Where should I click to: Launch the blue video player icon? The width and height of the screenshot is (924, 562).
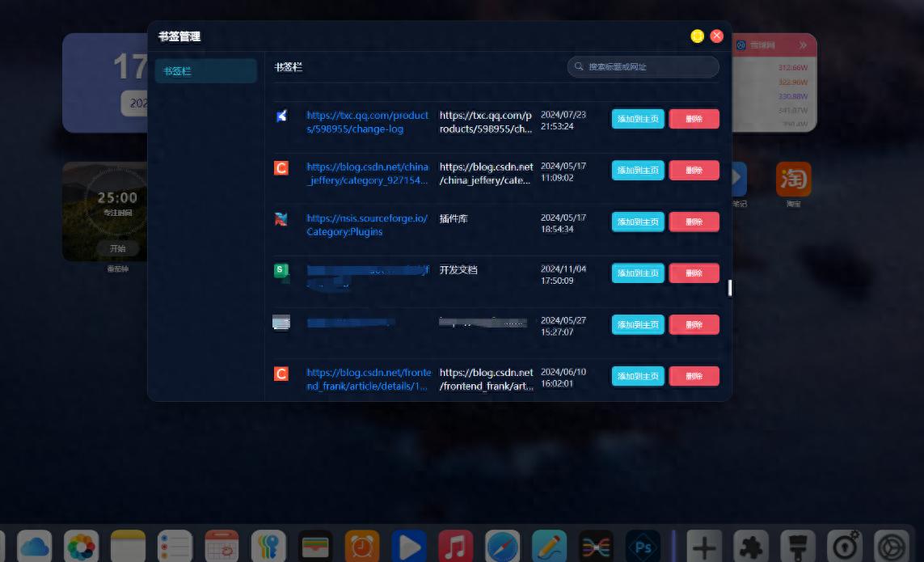click(x=409, y=546)
